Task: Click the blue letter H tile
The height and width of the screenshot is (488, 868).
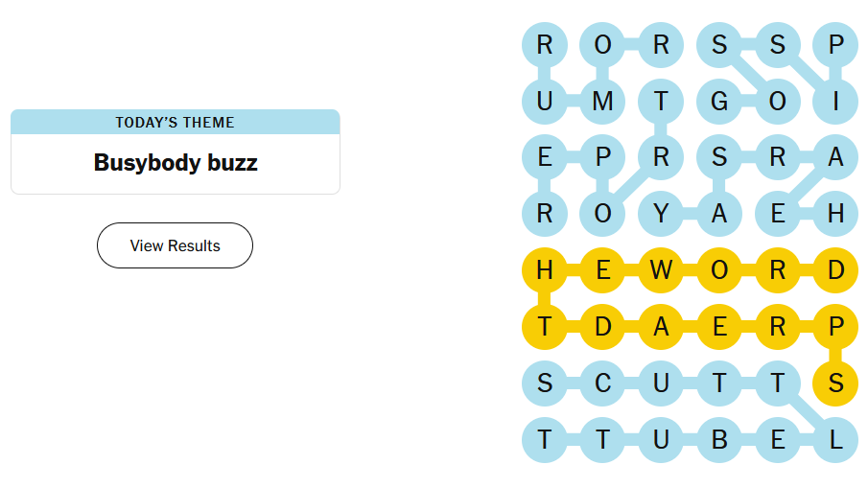Action: [x=834, y=214]
